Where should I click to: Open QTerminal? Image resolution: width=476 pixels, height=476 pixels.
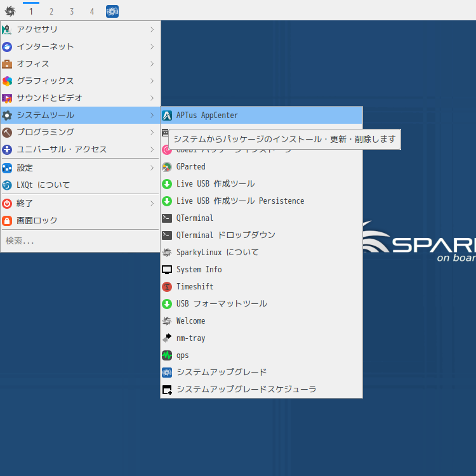261,218
